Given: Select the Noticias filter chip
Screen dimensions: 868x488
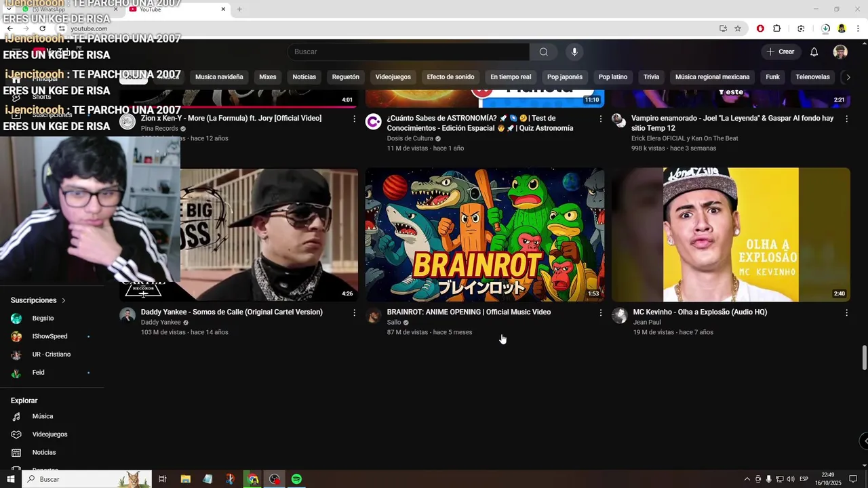Looking at the screenshot, I should (304, 77).
